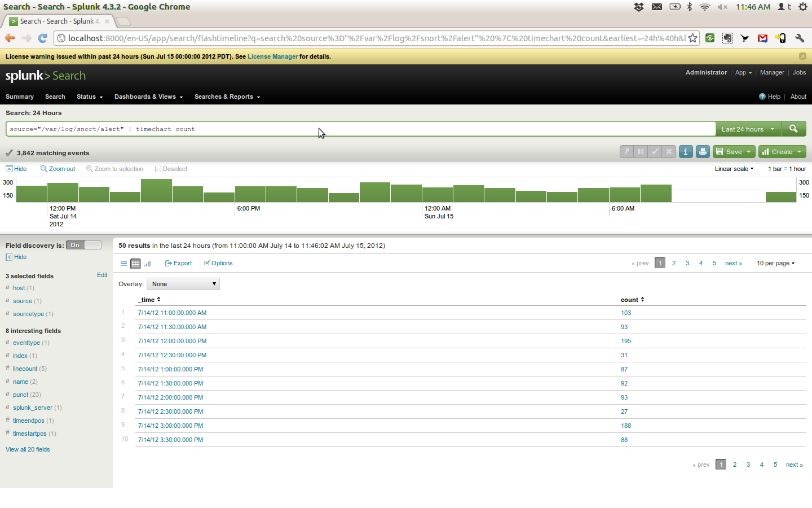Open the License Manager link

coord(272,56)
